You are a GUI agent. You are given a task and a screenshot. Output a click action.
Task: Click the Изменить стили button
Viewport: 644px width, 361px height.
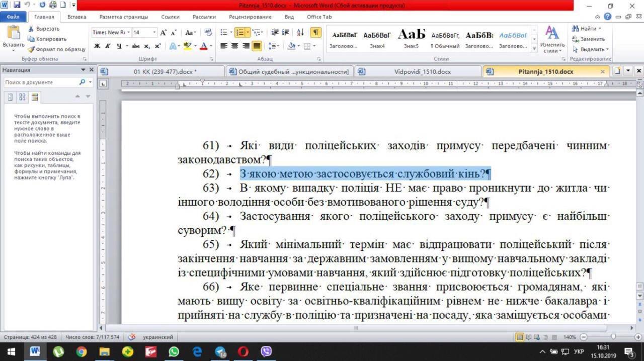tap(552, 40)
